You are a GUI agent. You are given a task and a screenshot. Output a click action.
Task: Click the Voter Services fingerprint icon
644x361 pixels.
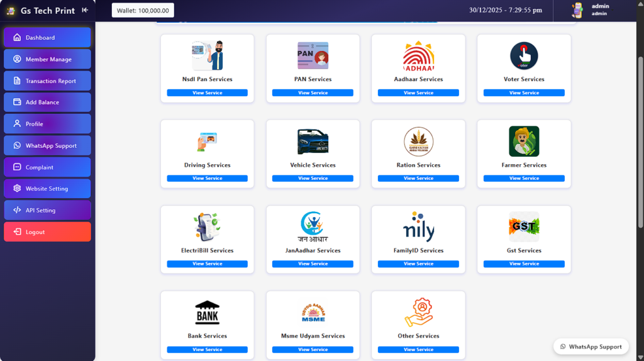[x=524, y=56]
